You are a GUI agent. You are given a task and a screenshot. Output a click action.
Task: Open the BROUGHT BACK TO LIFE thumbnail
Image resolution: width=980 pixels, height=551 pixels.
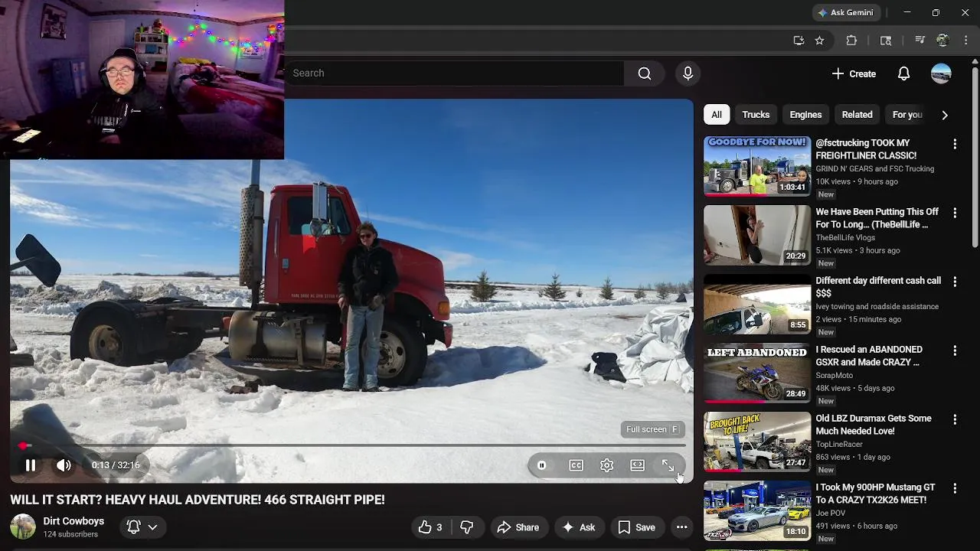click(757, 442)
